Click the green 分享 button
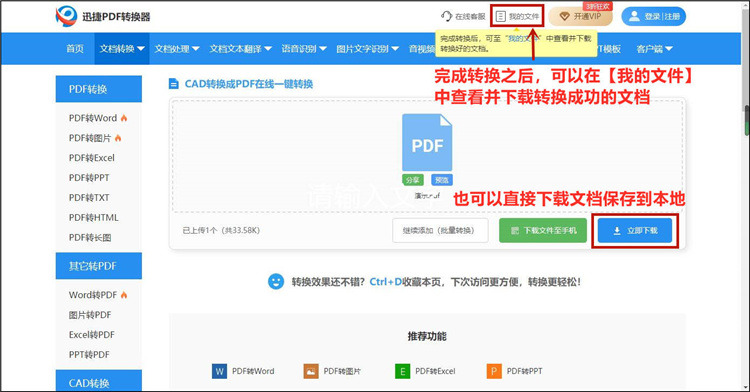The image size is (750, 392). coord(413,180)
